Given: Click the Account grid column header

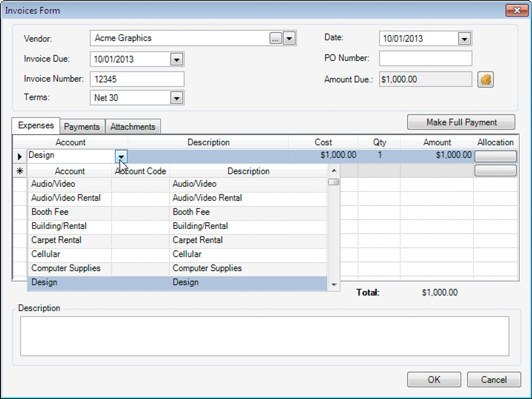Looking at the screenshot, I should pos(70,142).
